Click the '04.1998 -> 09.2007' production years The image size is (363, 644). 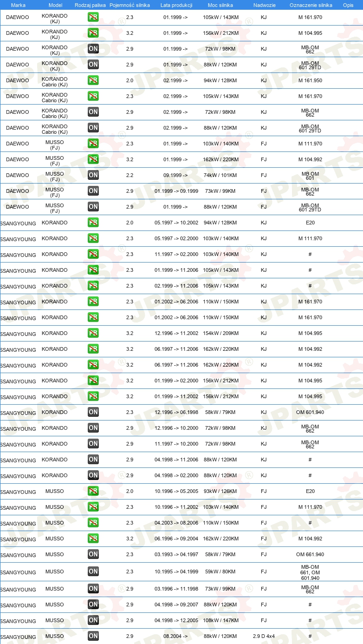[176, 605]
